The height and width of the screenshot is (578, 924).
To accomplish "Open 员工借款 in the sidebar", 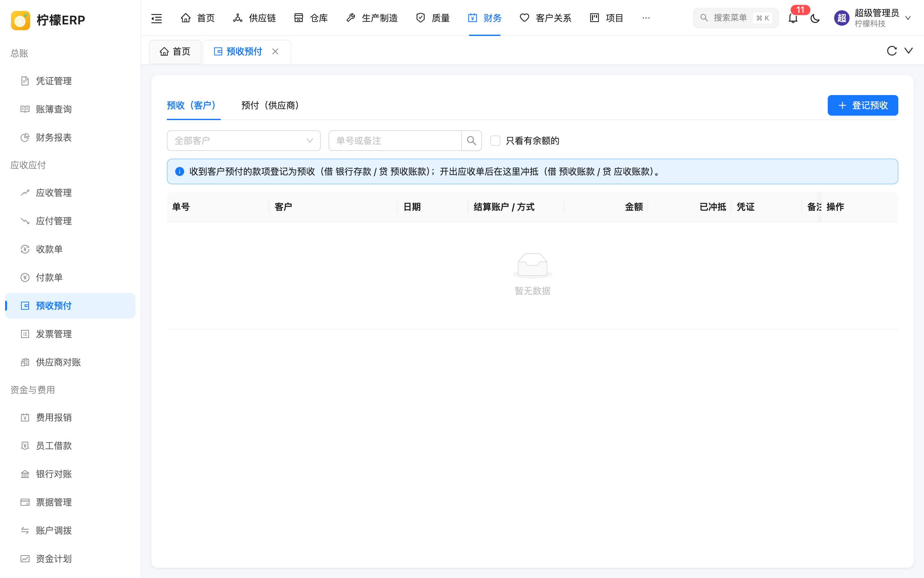I will tap(70, 446).
